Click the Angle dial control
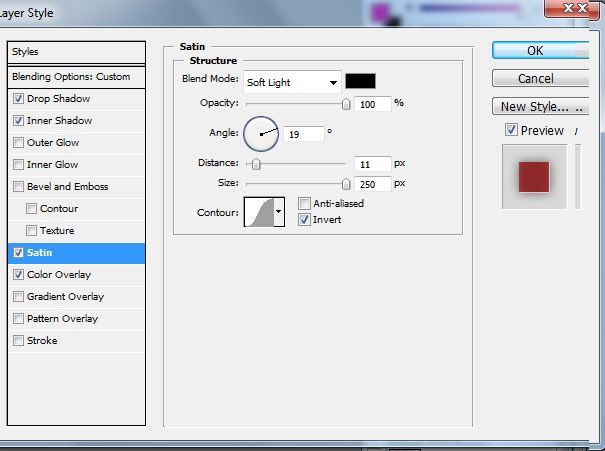The height and width of the screenshot is (451, 605). (261, 132)
